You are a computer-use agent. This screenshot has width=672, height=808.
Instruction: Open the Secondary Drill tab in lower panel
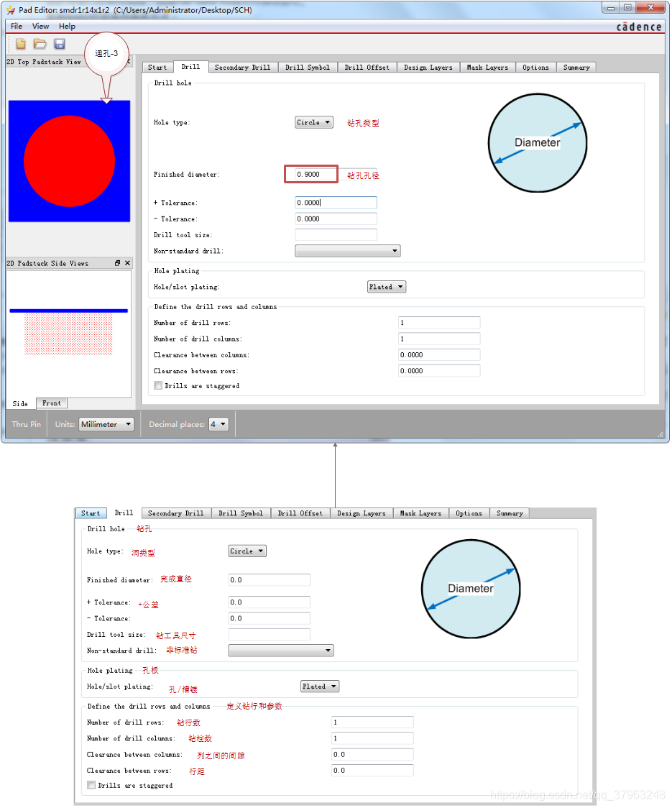(x=176, y=513)
